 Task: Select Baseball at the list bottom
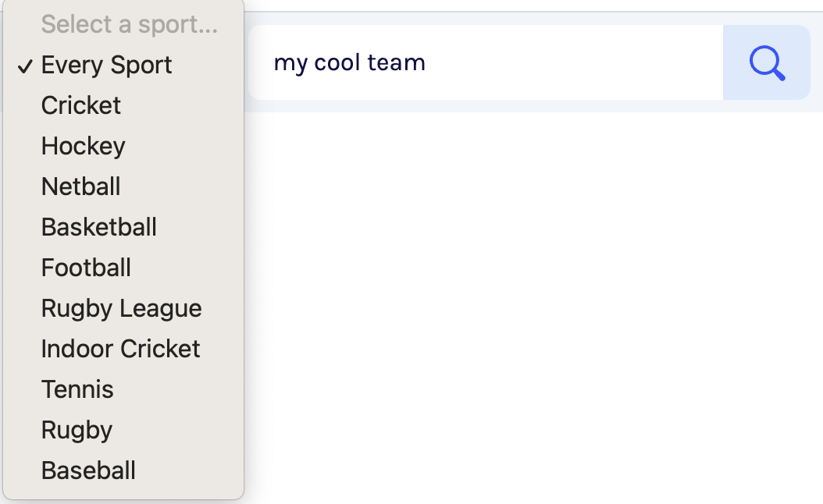tap(123, 470)
